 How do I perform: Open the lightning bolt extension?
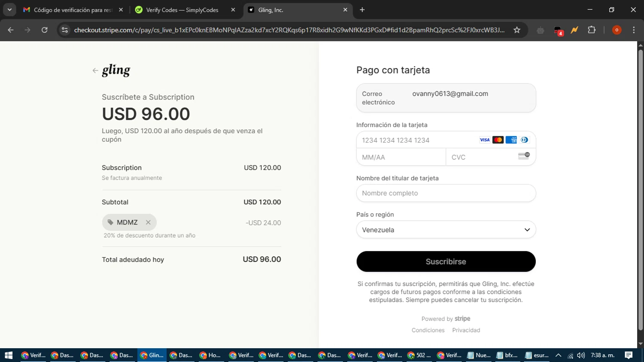coord(574,30)
